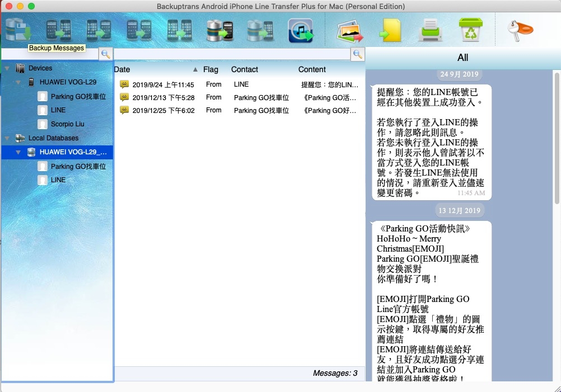
Task: Select LINE under Local Databases backup
Action: tap(58, 180)
